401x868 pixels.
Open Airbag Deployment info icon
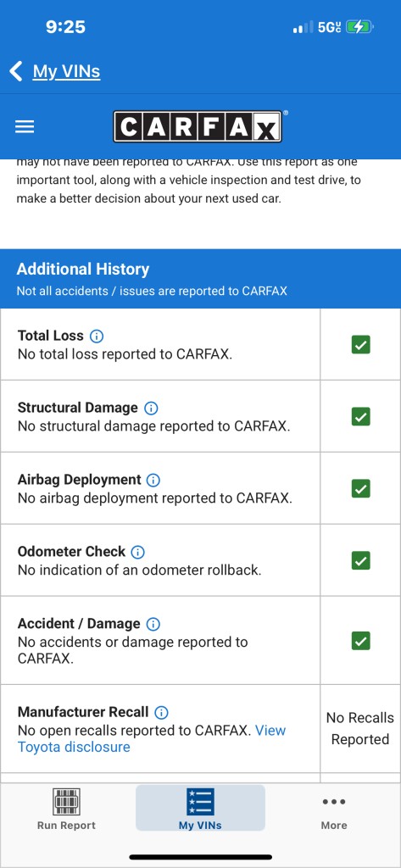[x=153, y=480]
